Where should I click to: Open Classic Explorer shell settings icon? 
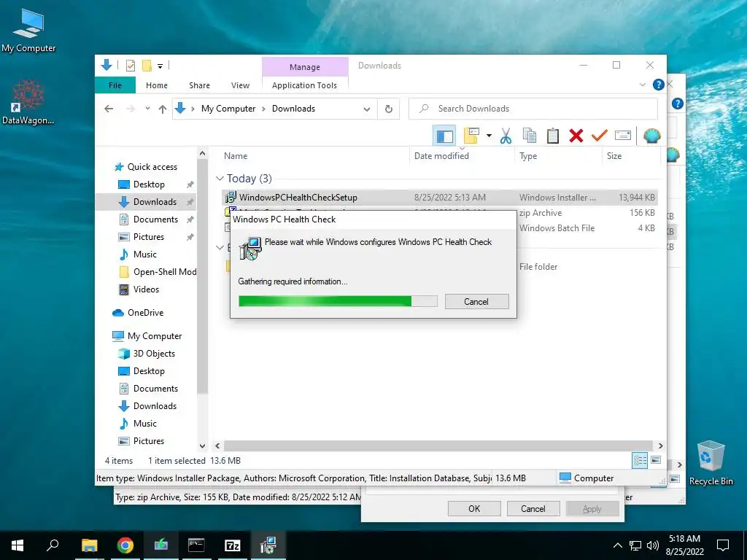[651, 136]
